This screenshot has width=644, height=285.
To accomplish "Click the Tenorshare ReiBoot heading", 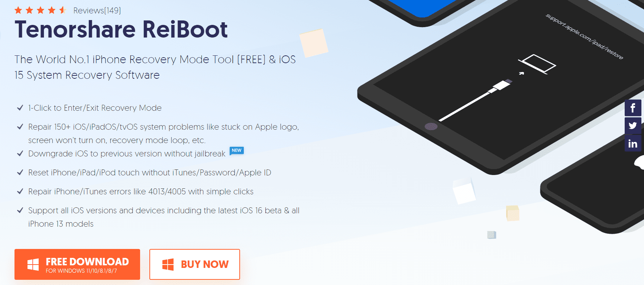I will pos(121,29).
